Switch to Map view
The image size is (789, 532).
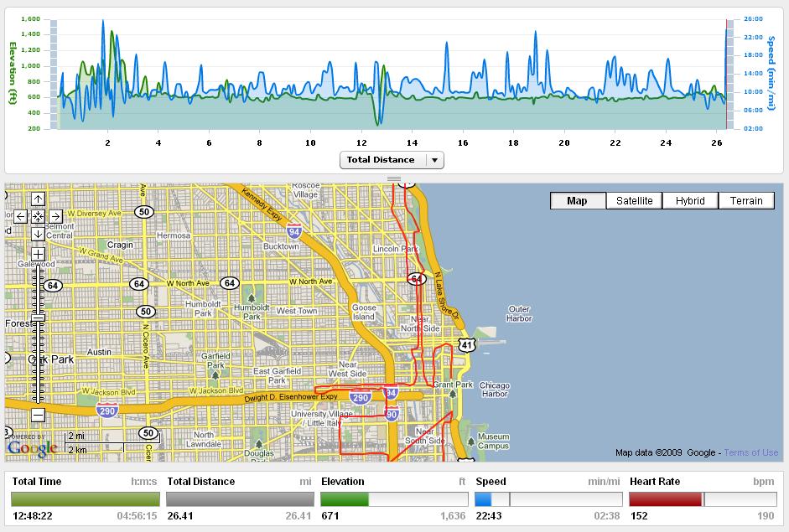coord(578,201)
